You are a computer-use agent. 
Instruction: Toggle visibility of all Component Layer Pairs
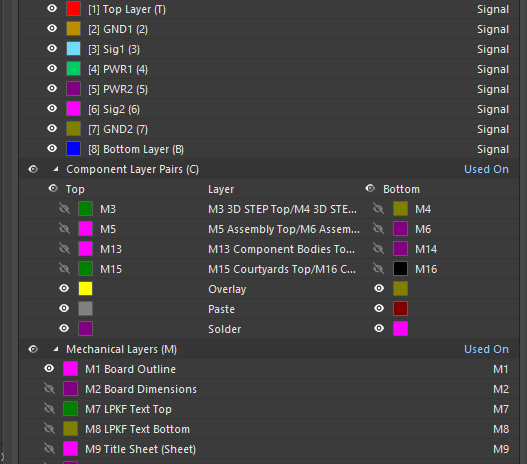pyautogui.click(x=33, y=169)
